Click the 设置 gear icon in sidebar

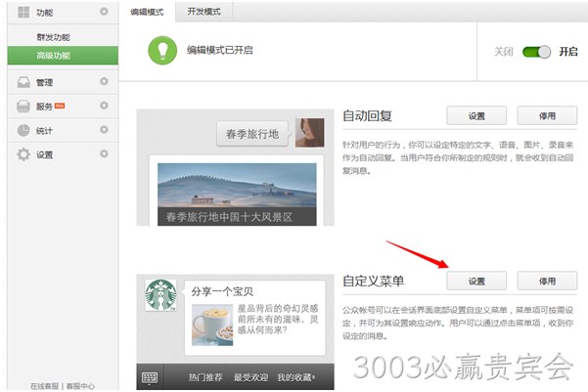[x=23, y=154]
